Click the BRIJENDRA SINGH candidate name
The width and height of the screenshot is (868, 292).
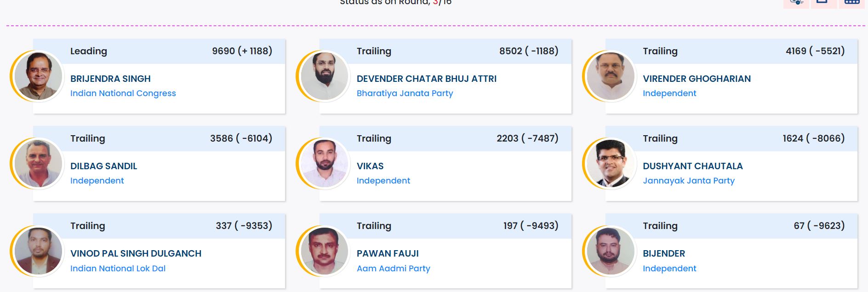(110, 79)
